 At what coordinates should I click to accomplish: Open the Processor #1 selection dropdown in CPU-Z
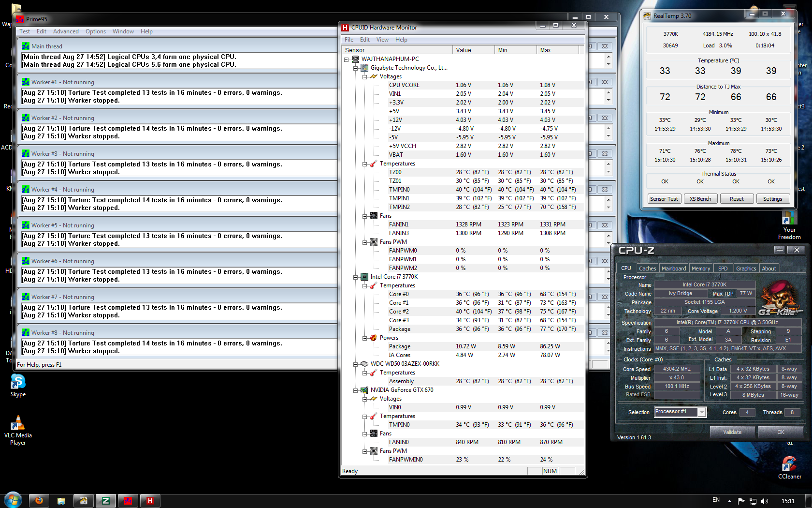702,412
